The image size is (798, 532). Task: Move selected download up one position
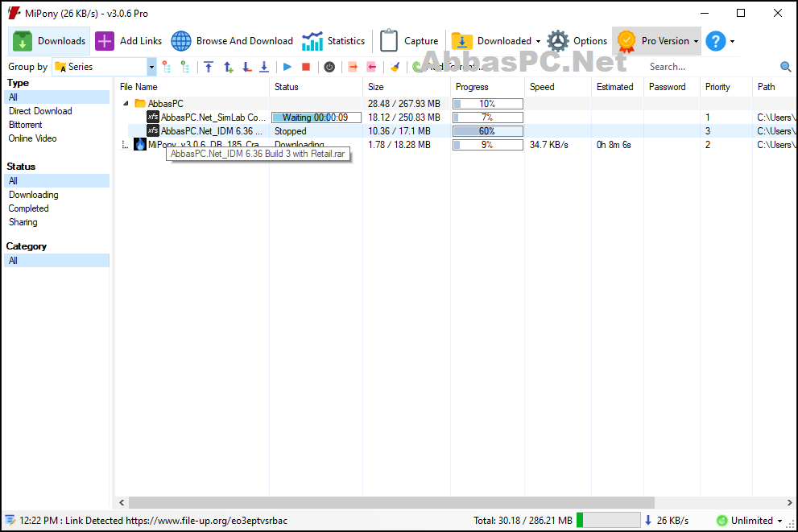[228, 67]
